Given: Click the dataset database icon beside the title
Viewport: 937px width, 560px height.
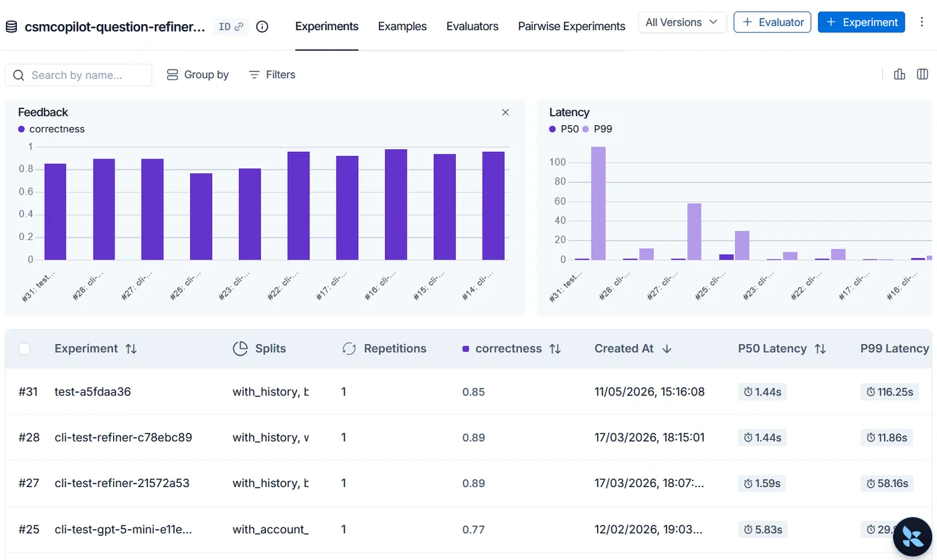Looking at the screenshot, I should (11, 27).
